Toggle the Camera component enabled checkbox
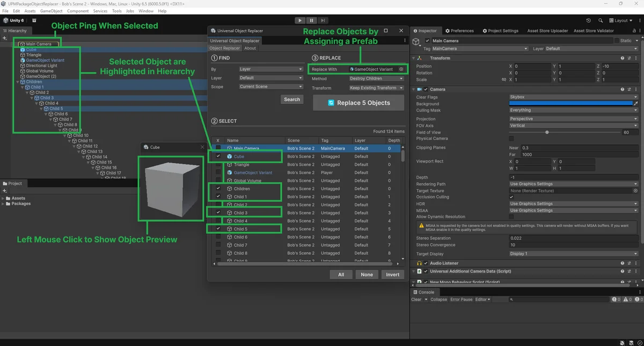This screenshot has width=644, height=346. tap(426, 89)
